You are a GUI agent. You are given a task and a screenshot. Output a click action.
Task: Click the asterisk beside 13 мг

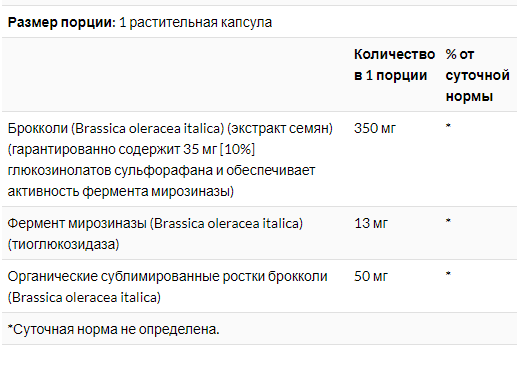click(x=448, y=221)
